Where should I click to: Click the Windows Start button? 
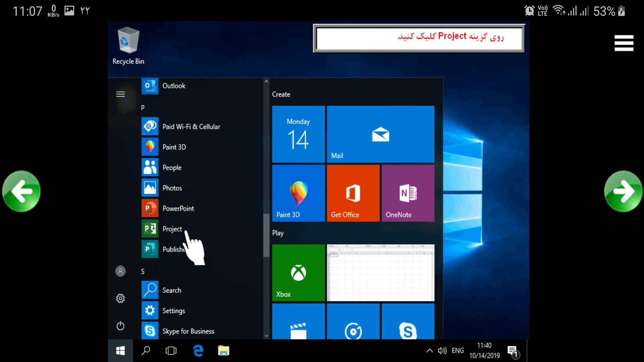120,351
